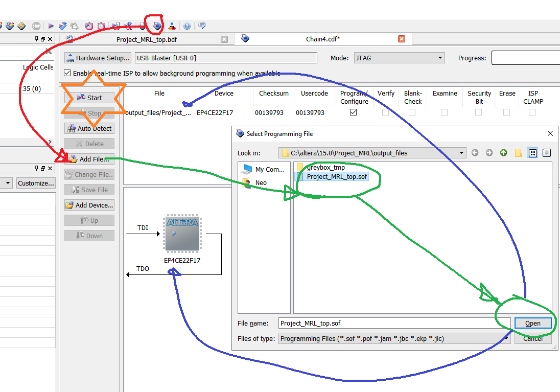Image resolution: width=560 pixels, height=392 pixels.
Task: Click the plug-shaped icon with red hierarchy symbol
Action: click(128, 26)
